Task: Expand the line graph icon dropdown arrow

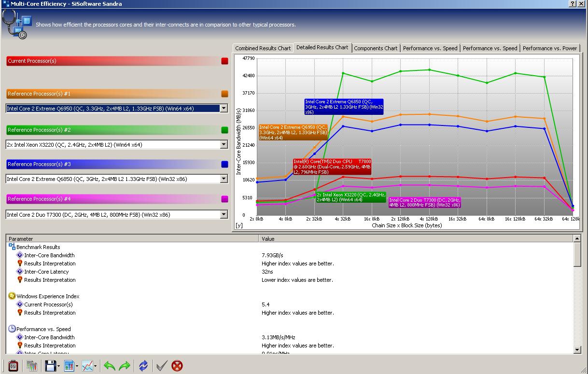Action: (x=96, y=366)
